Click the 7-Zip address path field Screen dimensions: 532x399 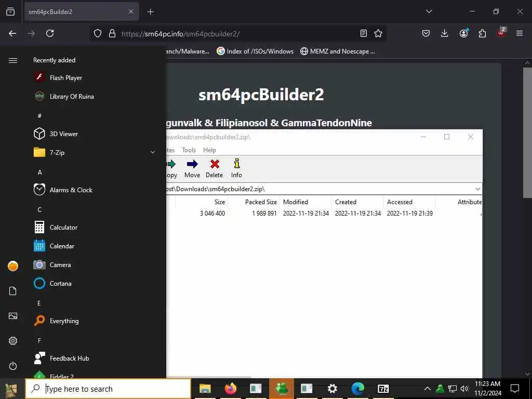pyautogui.click(x=320, y=189)
